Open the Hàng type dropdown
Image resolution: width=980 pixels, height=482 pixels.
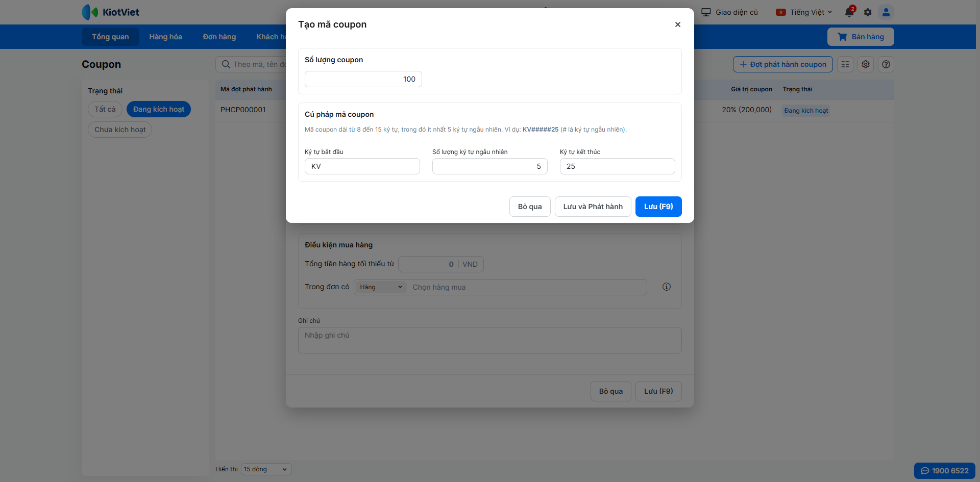pos(381,287)
